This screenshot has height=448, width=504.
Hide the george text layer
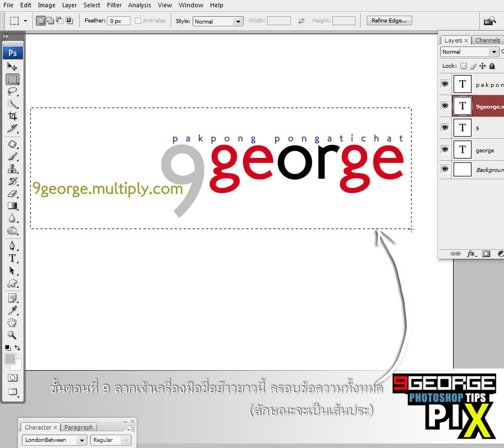pyautogui.click(x=445, y=150)
